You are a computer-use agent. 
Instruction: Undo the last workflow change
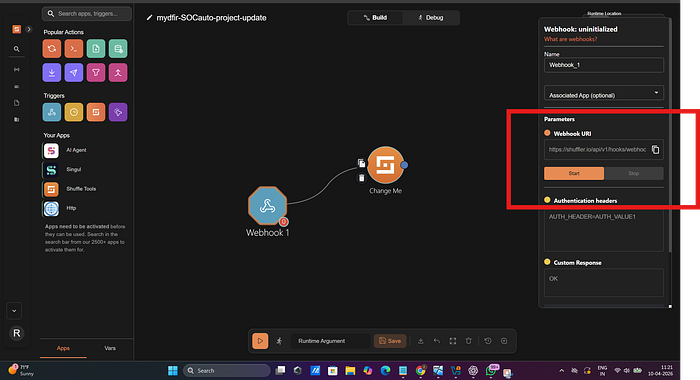pyautogui.click(x=437, y=341)
